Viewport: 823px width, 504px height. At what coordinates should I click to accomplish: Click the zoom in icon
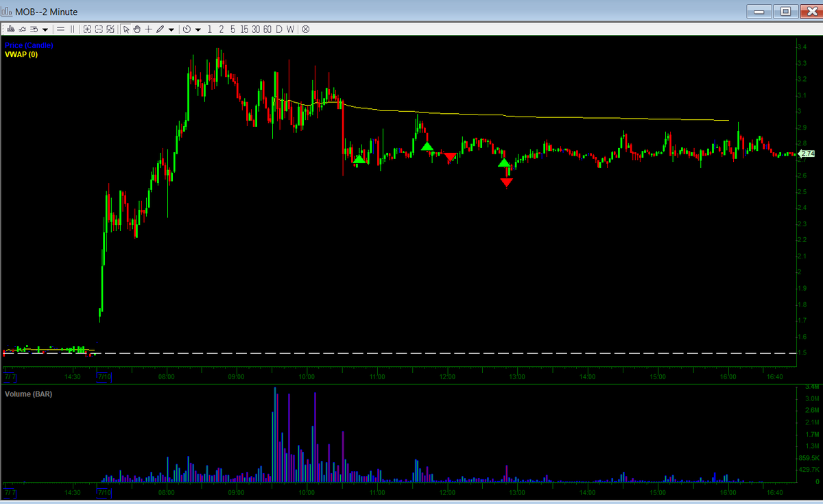point(87,29)
